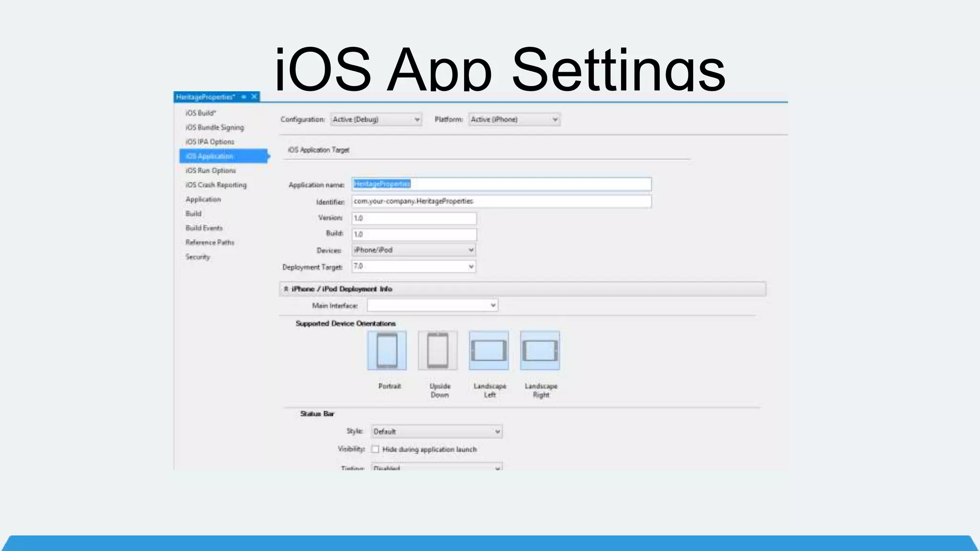This screenshot has width=980, height=551.
Task: Open the Status Bar Style dropdown
Action: pos(436,431)
